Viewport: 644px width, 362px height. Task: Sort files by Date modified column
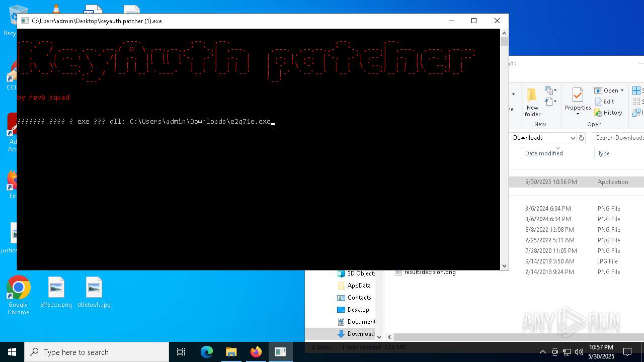click(544, 153)
